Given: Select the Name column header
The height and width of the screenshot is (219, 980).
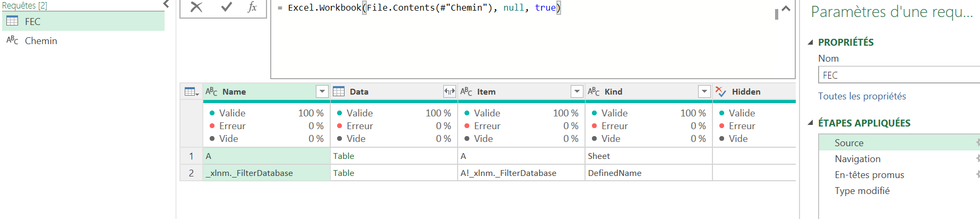Looking at the screenshot, I should click(x=267, y=91).
